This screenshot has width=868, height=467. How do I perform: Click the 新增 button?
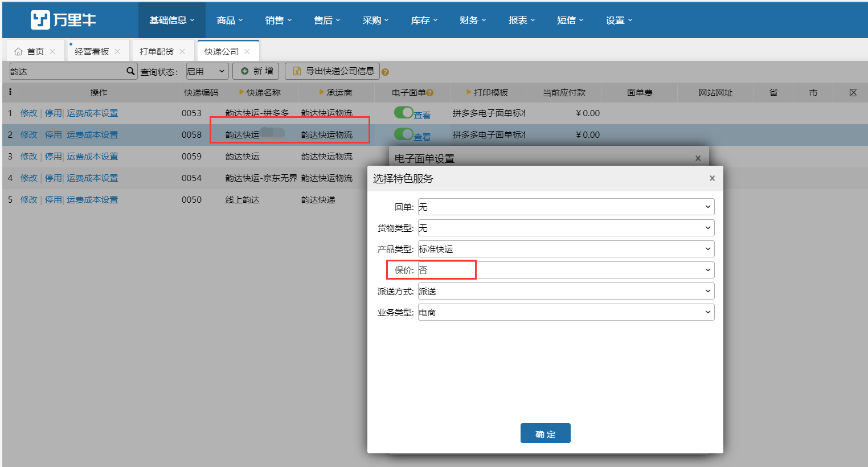(x=256, y=71)
